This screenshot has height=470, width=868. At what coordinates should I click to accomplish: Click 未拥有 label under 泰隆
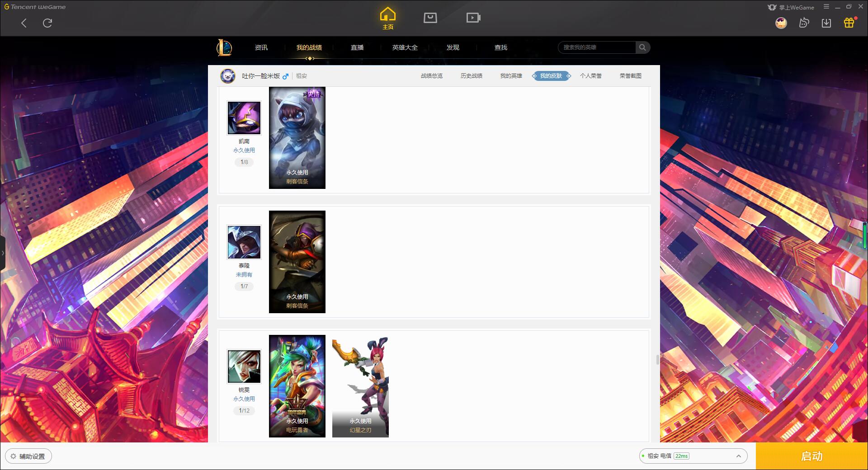(x=244, y=275)
